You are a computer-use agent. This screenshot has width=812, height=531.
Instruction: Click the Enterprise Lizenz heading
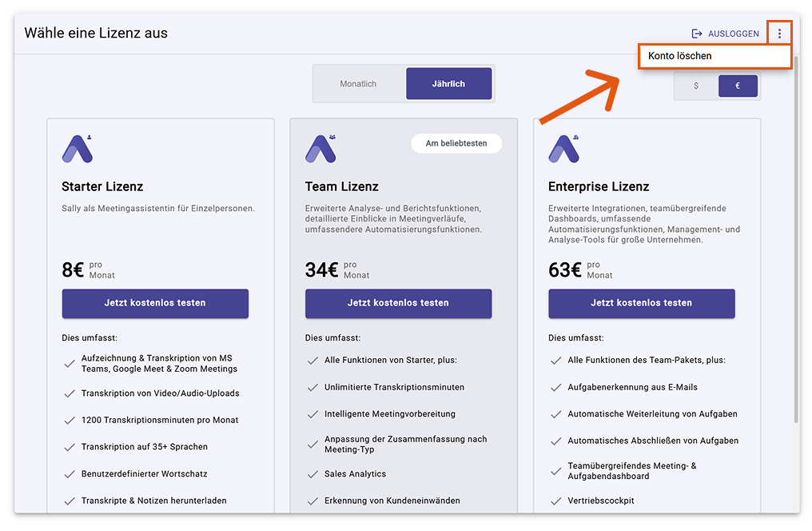pyautogui.click(x=599, y=186)
